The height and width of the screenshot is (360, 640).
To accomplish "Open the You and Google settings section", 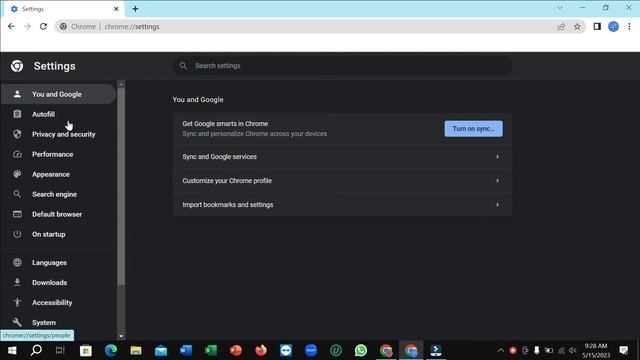I will pyautogui.click(x=58, y=94).
